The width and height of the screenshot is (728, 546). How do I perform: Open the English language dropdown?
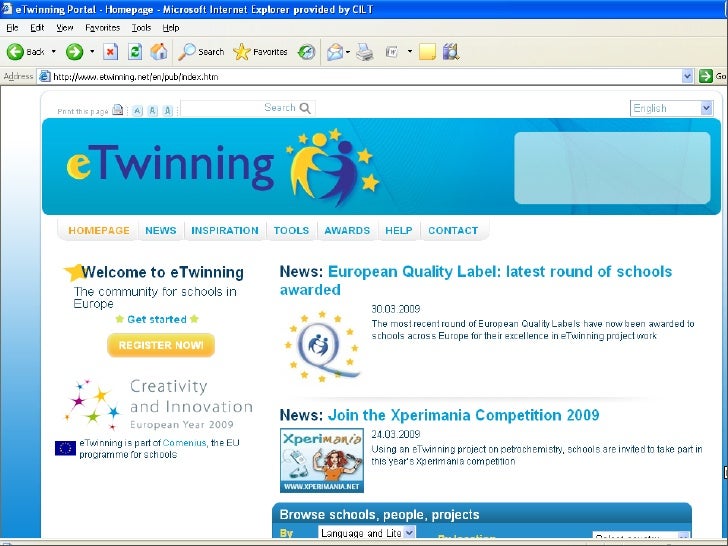tap(671, 108)
